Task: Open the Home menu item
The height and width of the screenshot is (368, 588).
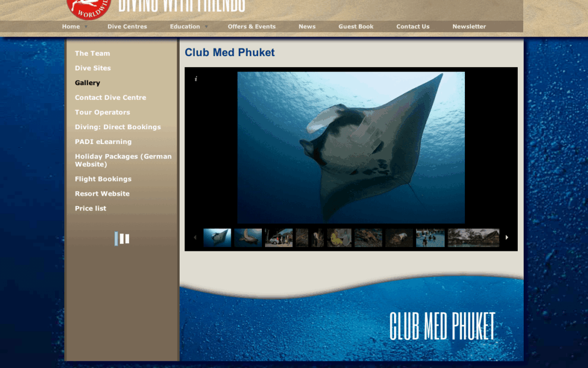Action: pos(71,27)
